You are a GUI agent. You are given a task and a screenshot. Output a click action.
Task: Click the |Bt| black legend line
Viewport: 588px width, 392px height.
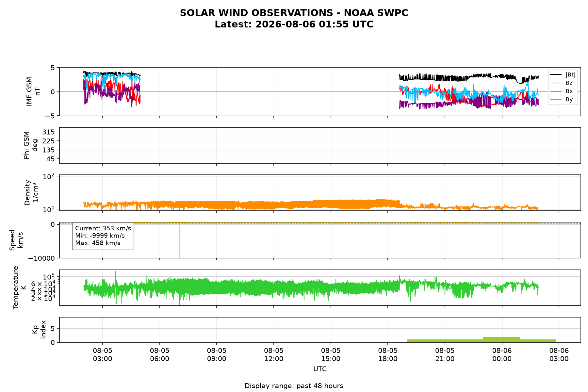click(x=556, y=75)
